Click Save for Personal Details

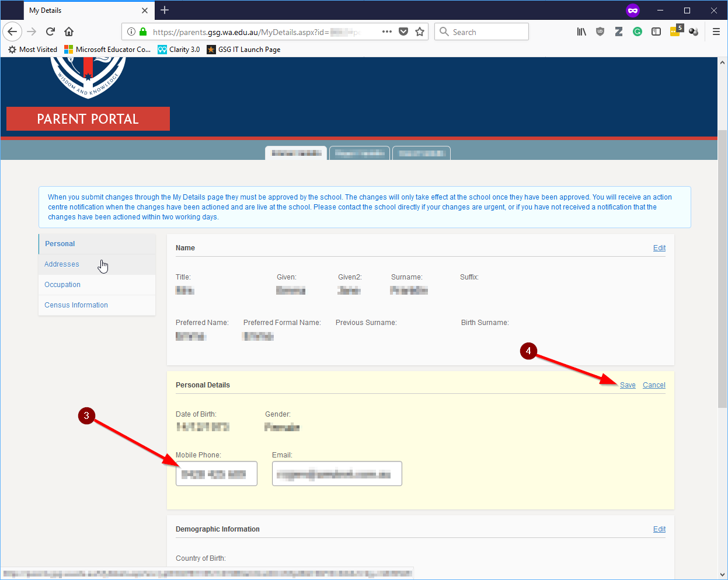627,385
